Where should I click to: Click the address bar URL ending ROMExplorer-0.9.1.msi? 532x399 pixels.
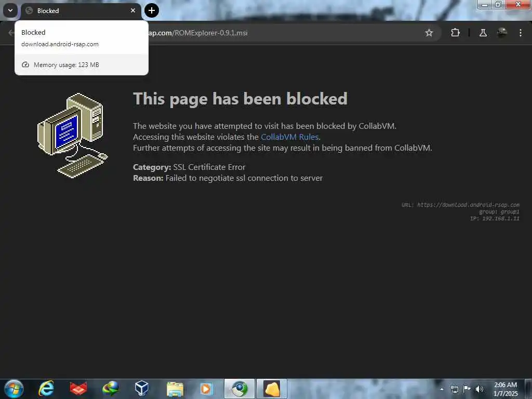[198, 33]
